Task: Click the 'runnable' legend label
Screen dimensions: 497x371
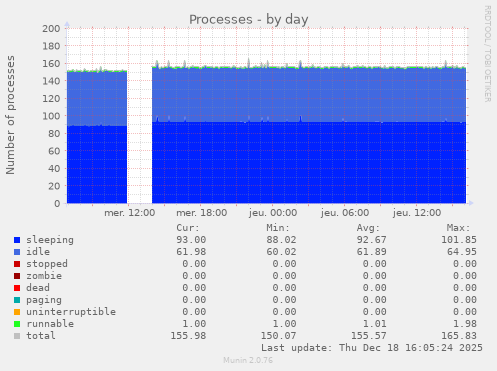Action: (50, 324)
